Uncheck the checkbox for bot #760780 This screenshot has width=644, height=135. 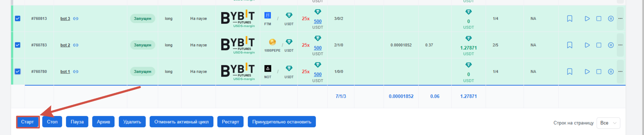[18, 71]
